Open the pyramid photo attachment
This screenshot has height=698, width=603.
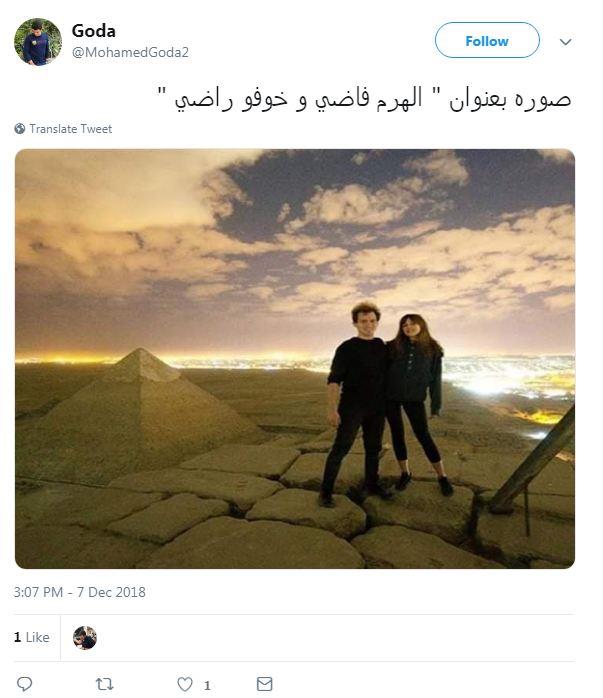(x=295, y=359)
